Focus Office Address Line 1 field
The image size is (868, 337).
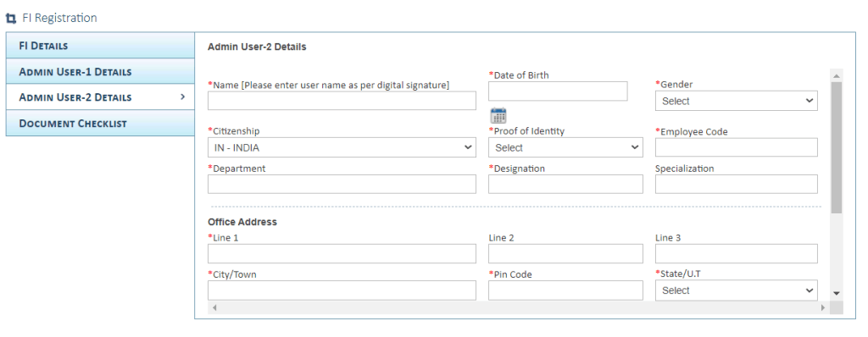[342, 253]
